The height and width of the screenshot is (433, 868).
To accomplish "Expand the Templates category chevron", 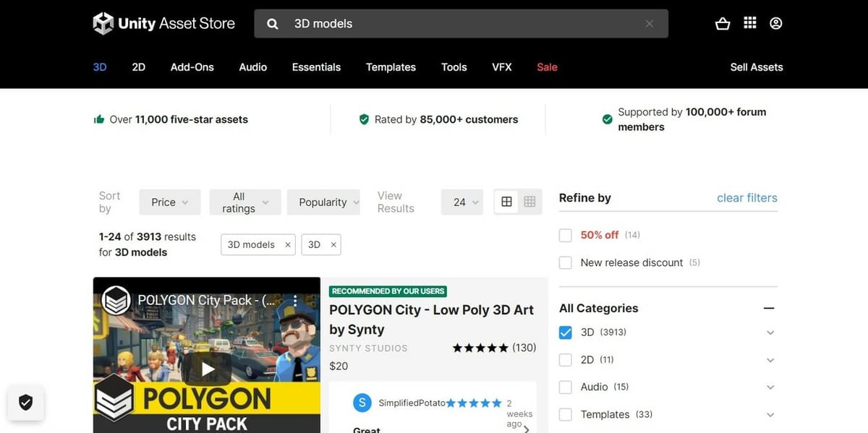I will coord(770,415).
